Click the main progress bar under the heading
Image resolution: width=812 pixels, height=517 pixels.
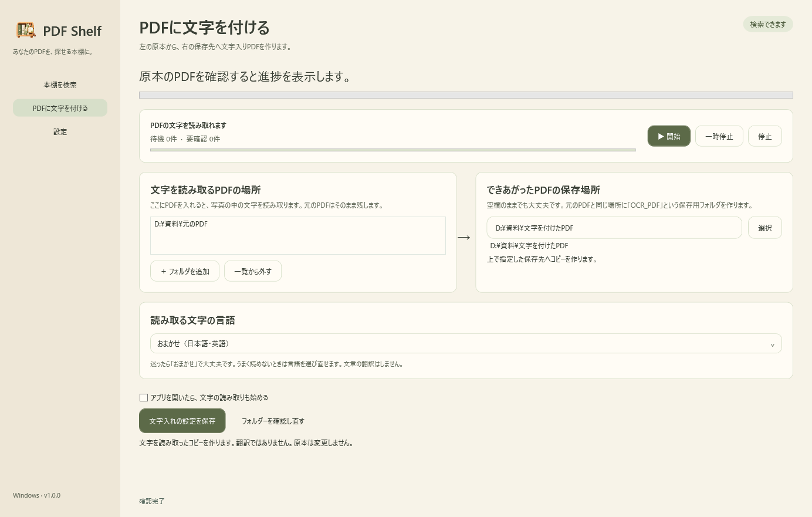click(x=466, y=95)
